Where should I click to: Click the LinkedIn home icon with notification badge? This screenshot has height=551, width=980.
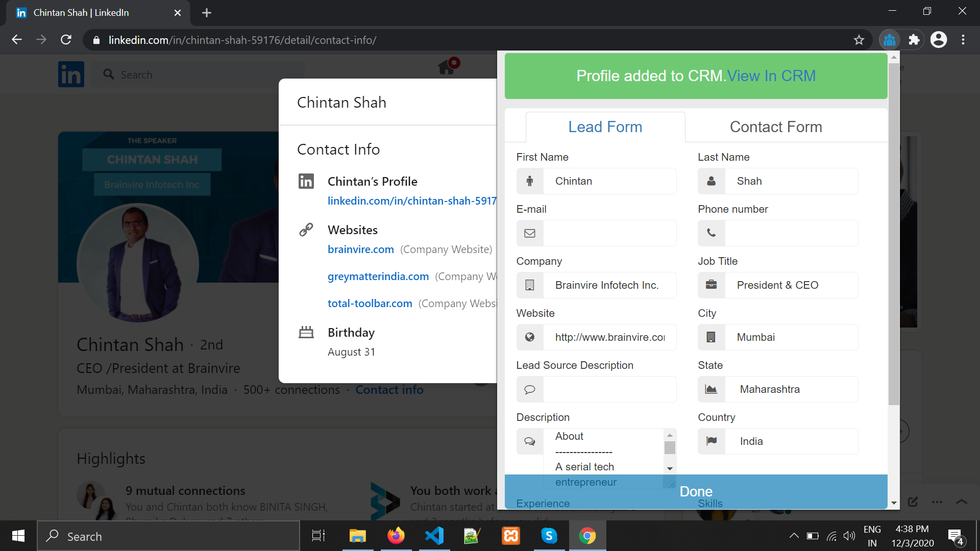point(448,66)
